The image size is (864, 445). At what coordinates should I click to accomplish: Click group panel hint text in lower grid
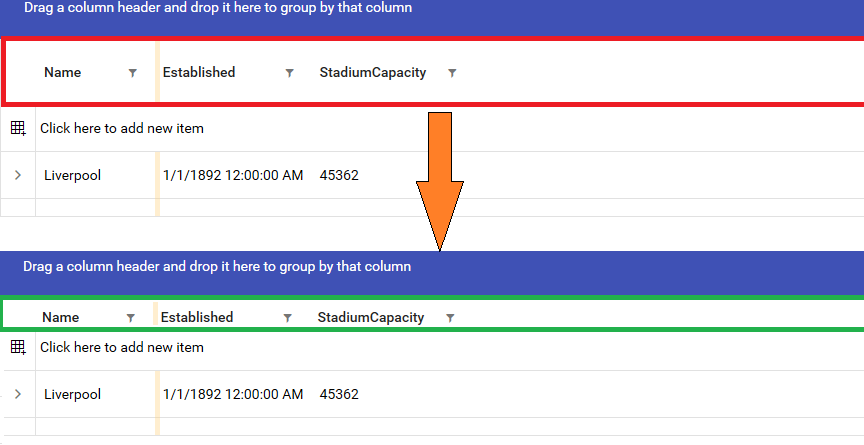point(217,267)
